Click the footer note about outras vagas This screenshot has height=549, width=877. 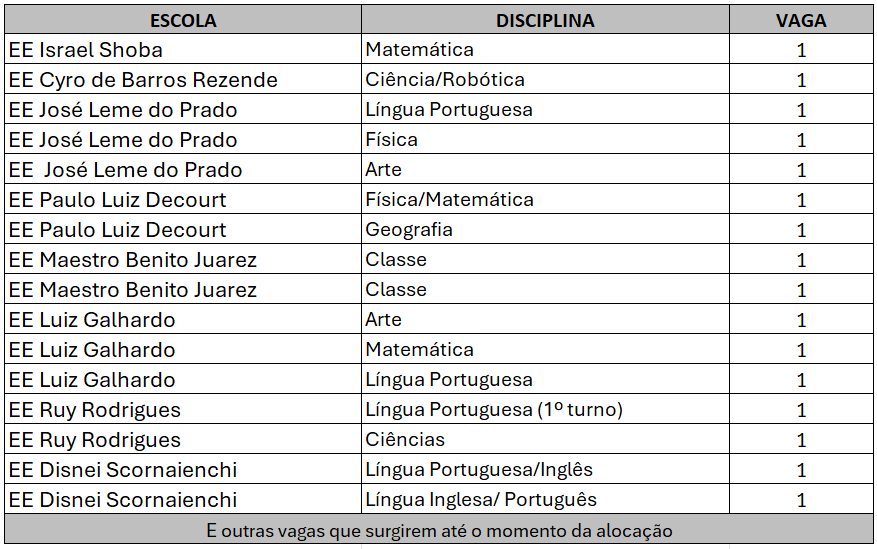[x=439, y=531]
